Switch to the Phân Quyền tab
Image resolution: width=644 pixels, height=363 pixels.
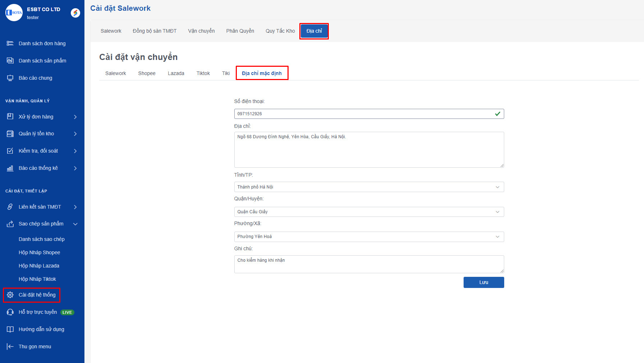pyautogui.click(x=240, y=31)
